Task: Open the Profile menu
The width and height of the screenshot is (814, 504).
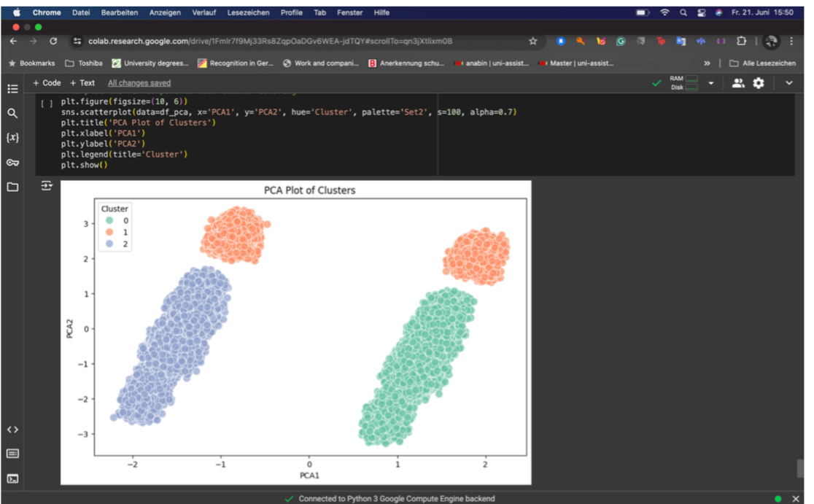Action: tap(292, 12)
